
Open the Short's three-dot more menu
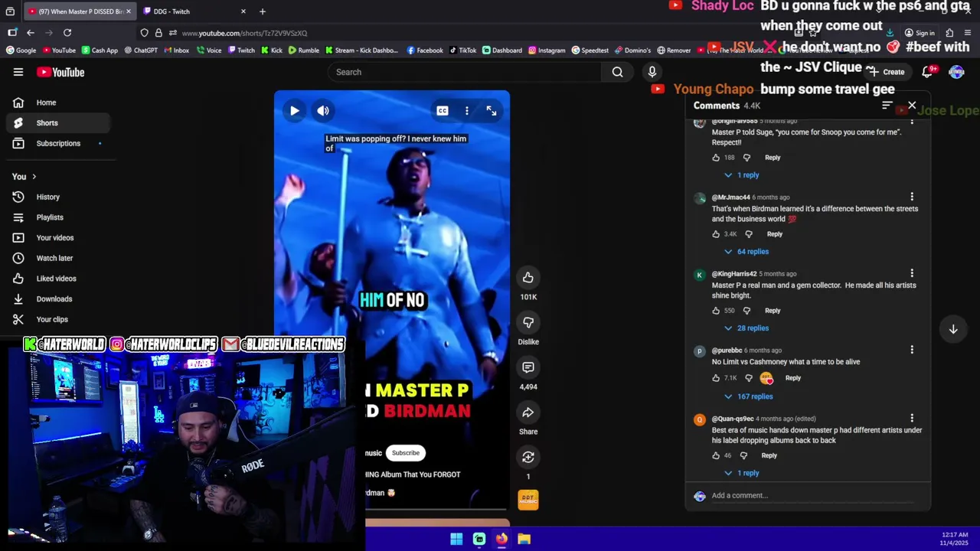point(467,111)
